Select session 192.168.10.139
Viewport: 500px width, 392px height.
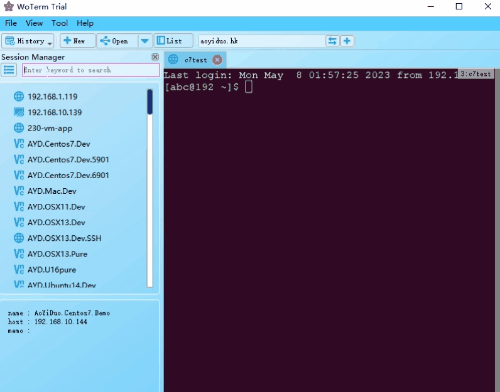click(55, 112)
